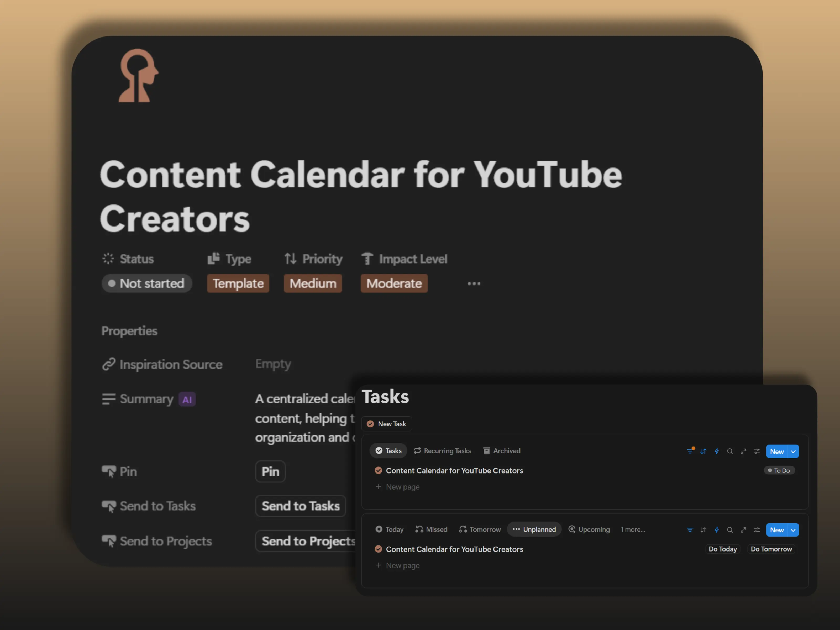The image size is (840, 630).
Task: Open dropdown arrow beside upper New button
Action: tap(793, 451)
